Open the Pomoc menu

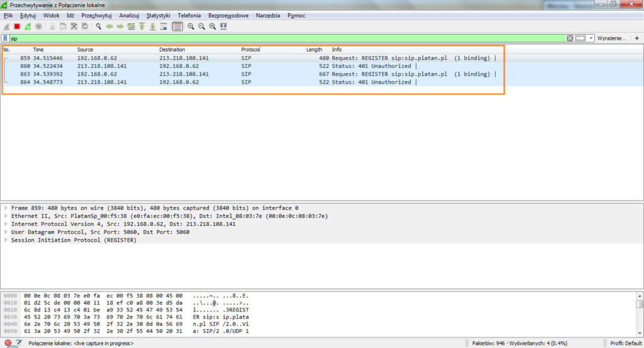pyautogui.click(x=296, y=16)
